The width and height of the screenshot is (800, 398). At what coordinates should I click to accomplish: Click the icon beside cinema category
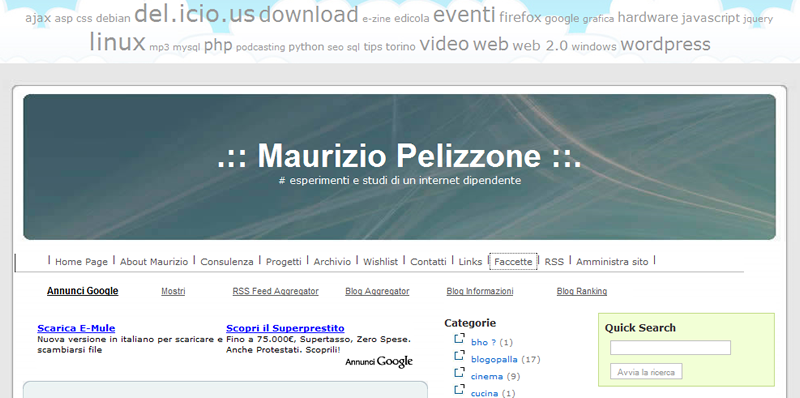point(460,372)
